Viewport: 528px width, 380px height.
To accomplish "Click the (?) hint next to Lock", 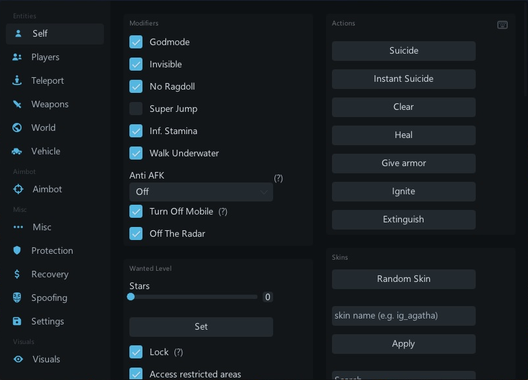I will coord(178,352).
